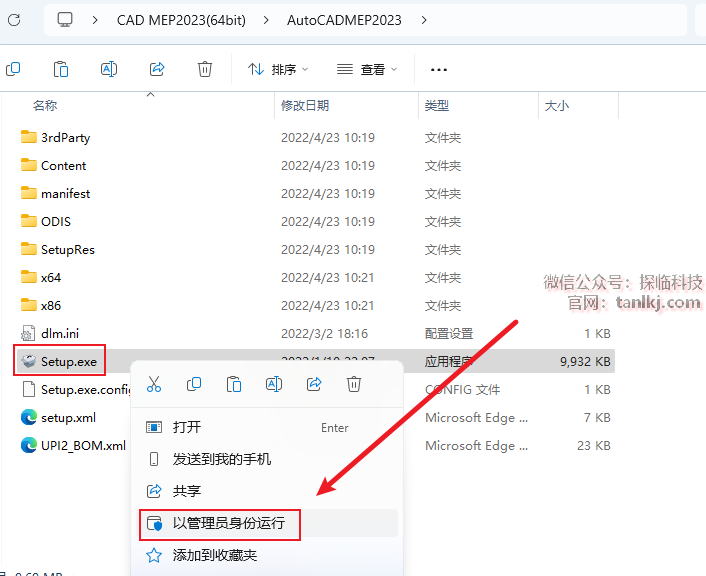Click the empty address bar area

(556, 20)
